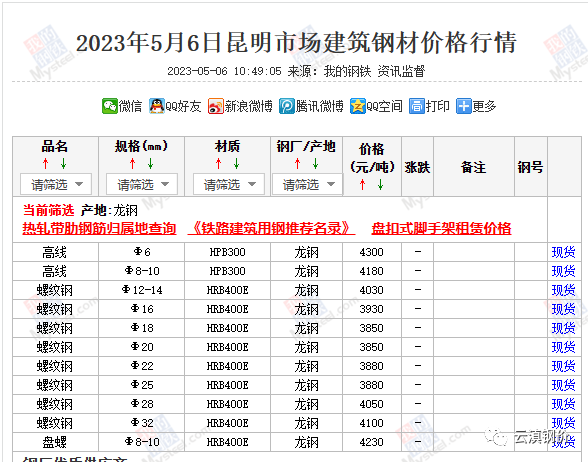
Task: Sort 价格 column descending with green arrow
Action: pos(380,184)
